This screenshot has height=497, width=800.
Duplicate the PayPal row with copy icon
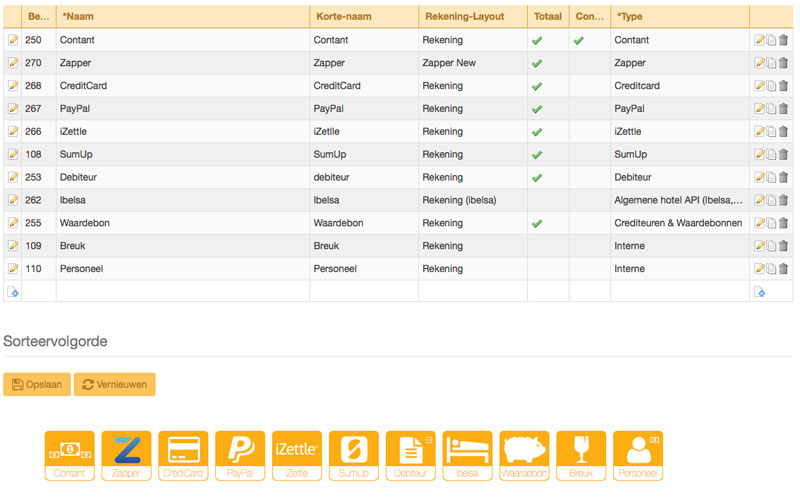click(x=771, y=109)
